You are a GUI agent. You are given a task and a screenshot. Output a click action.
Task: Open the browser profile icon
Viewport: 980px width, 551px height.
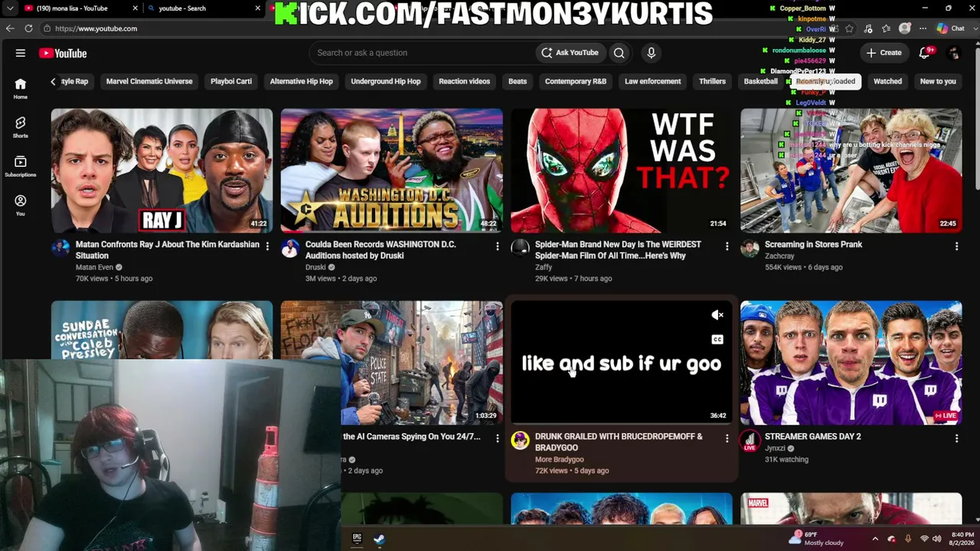905,28
